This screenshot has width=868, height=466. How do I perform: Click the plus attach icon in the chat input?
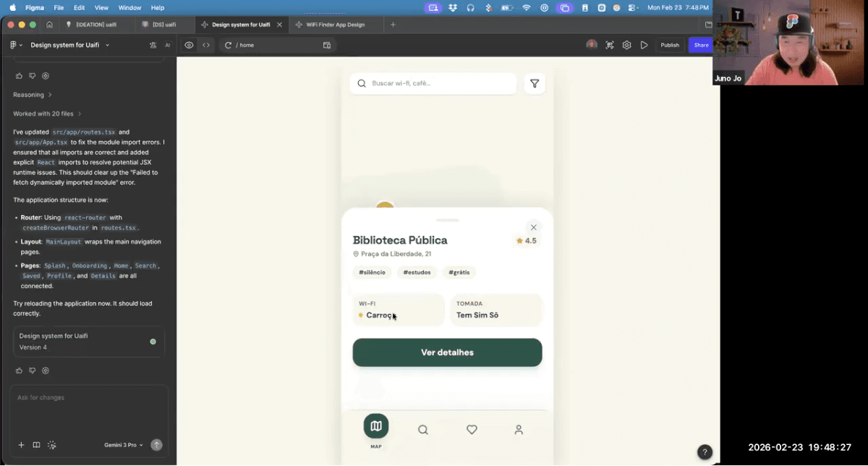[x=20, y=445]
